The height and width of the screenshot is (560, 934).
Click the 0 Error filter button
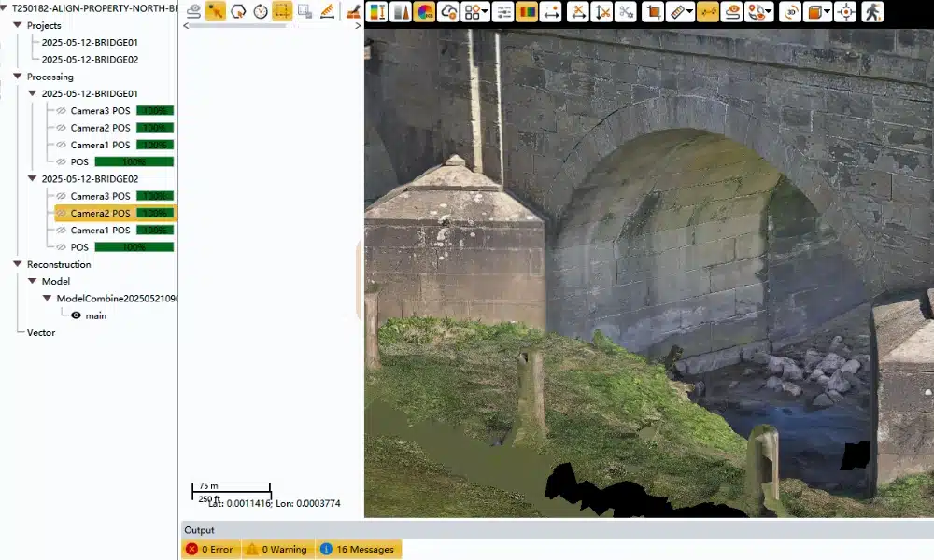click(210, 549)
